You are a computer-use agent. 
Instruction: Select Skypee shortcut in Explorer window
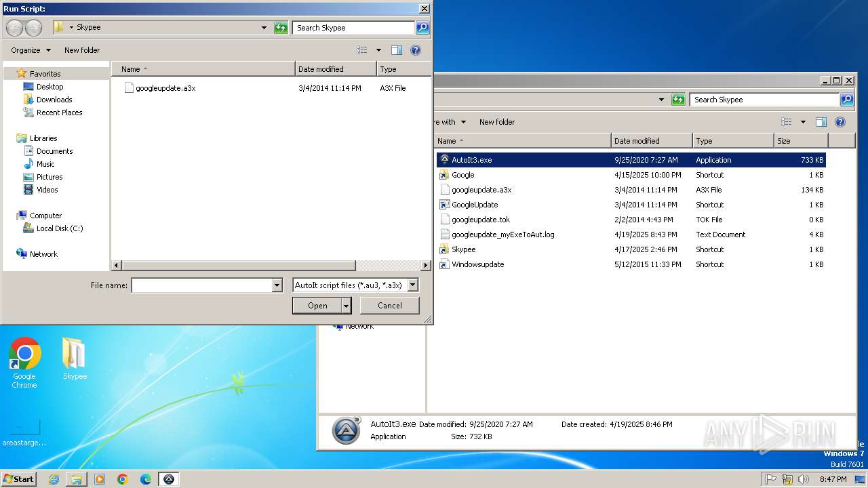[463, 249]
